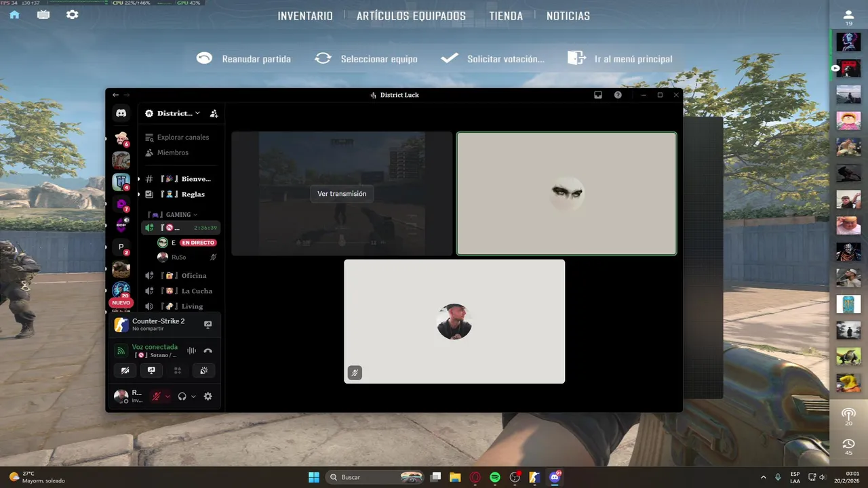Unmute the microphone in Discord user panel
Image resolution: width=868 pixels, height=488 pixels.
coord(156,396)
